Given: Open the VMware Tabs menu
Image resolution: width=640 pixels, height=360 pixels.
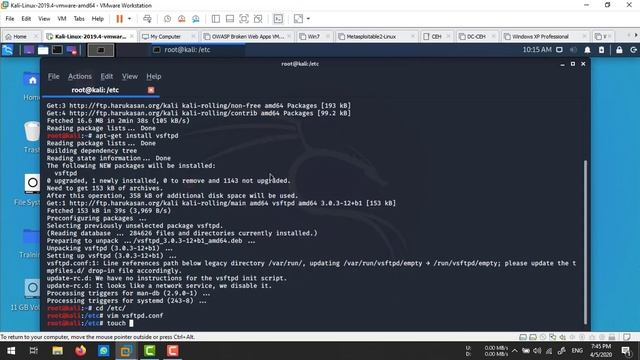Looking at the screenshot, I should click(79, 19).
